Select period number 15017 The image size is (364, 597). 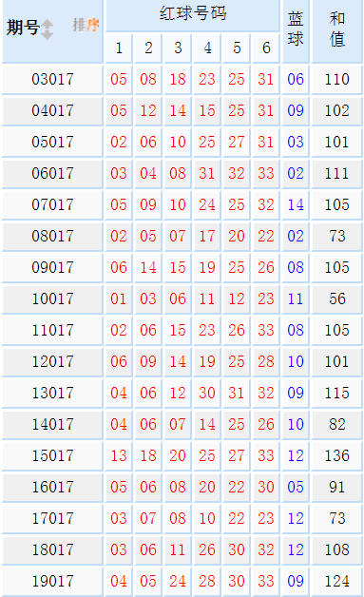pos(52,455)
